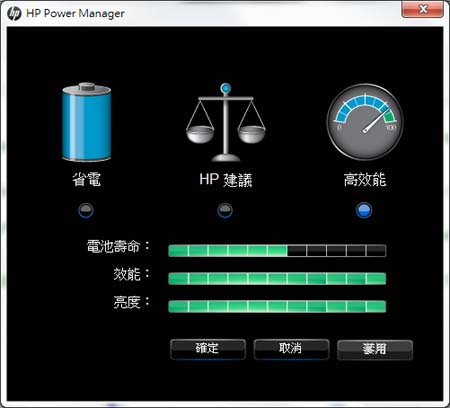450x408 pixels.
Task: Click the 效能 level bar
Action: 277,279
